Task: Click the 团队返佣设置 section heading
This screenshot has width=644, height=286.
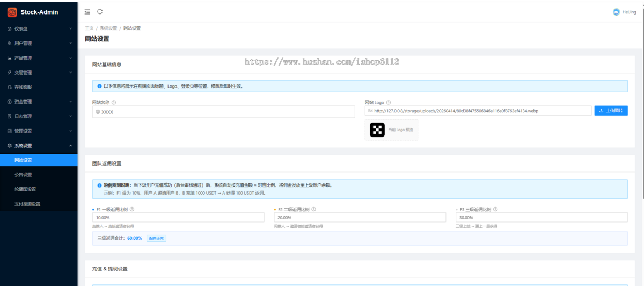Action: 106,163
